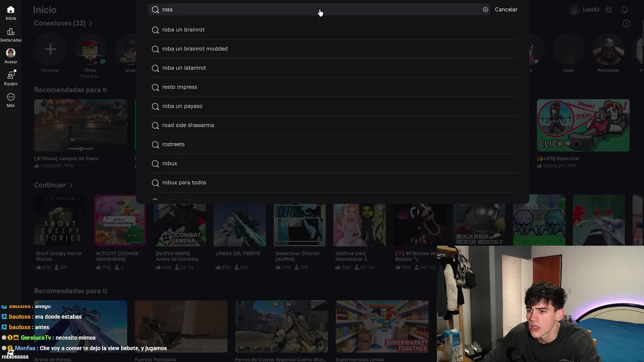
Task: Open the ACTICITY game thumbnail
Action: tap(120, 221)
